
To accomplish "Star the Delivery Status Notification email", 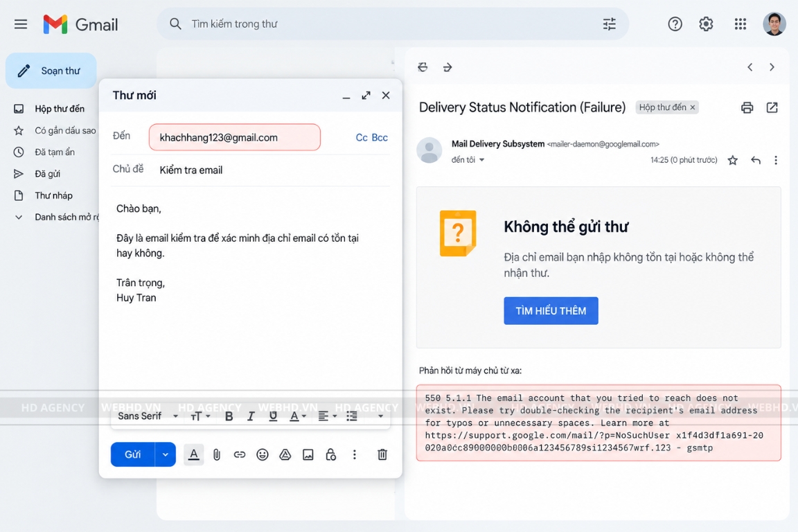I will pos(732,161).
